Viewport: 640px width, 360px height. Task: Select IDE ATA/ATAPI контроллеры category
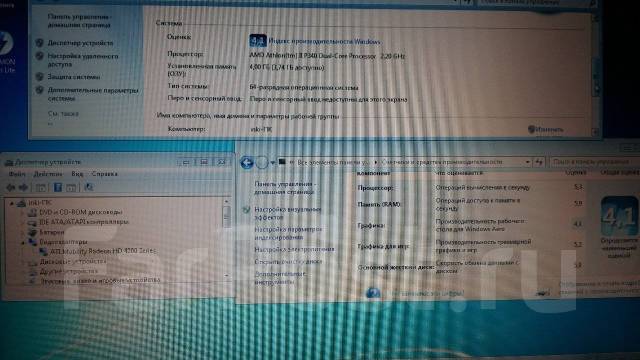tap(84, 222)
